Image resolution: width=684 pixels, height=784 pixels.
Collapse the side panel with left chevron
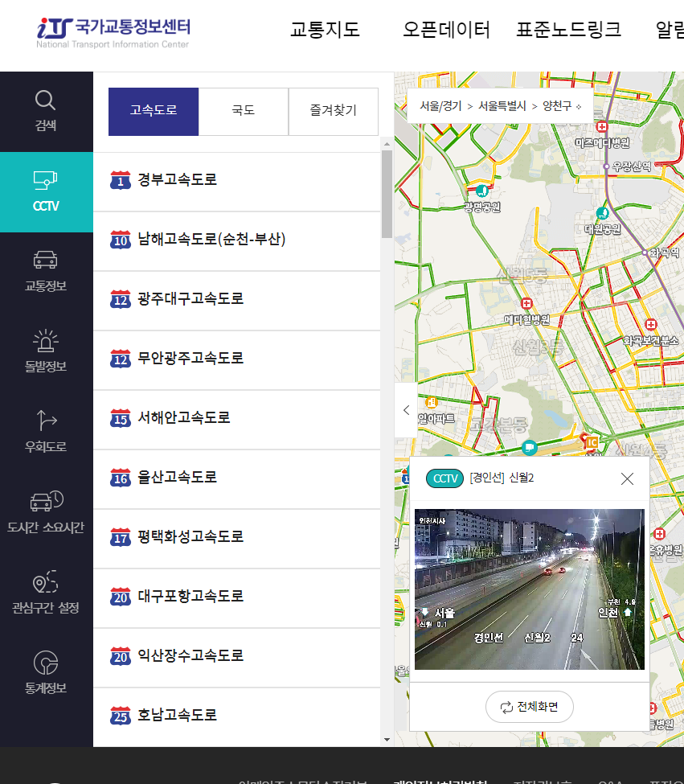pyautogui.click(x=406, y=411)
